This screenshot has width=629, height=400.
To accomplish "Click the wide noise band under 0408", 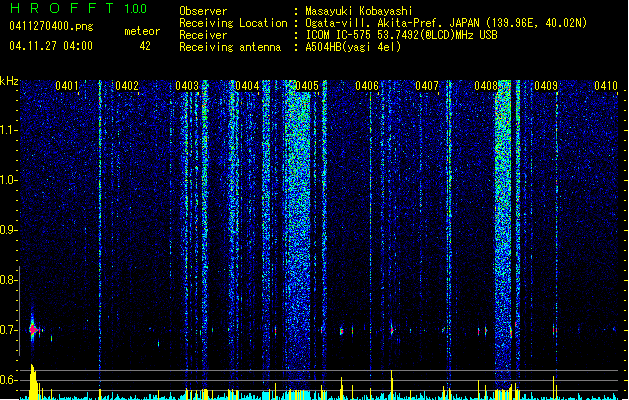I will point(503,235).
